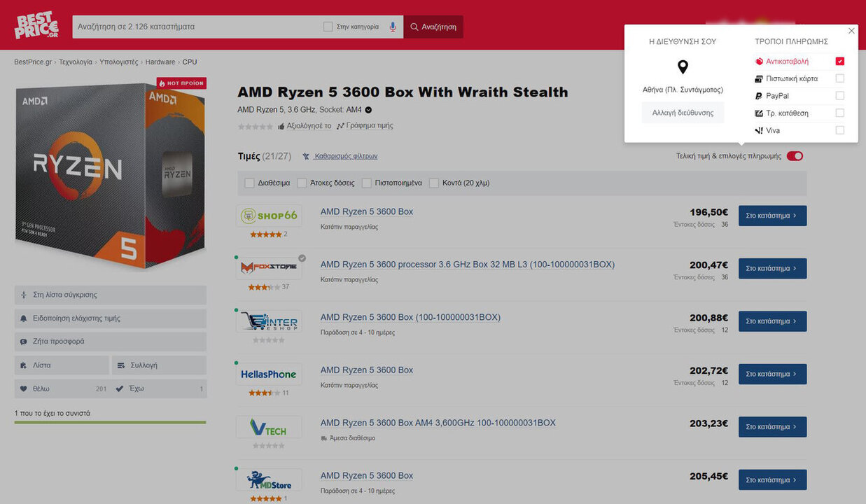This screenshot has width=866, height=504.
Task: Open HellasPhone's AMD Ryzen 5 3600 Box link
Action: tap(367, 370)
